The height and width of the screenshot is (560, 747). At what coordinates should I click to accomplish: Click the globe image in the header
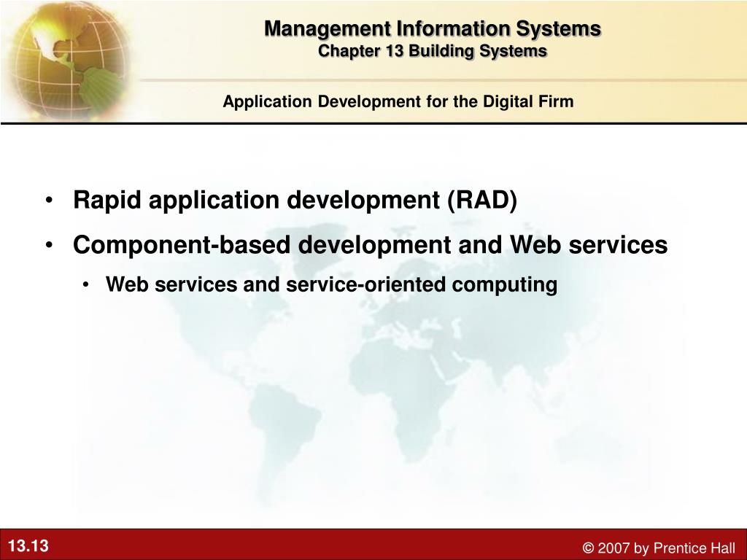(66, 60)
